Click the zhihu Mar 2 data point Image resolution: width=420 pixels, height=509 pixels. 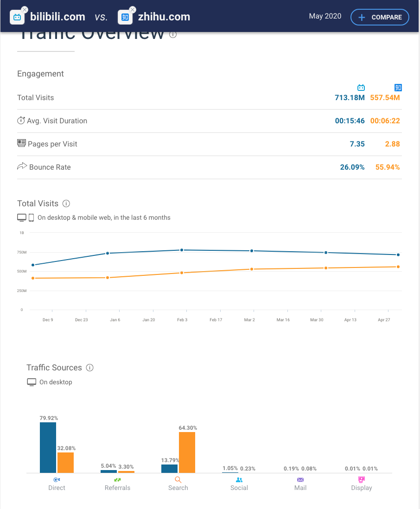click(252, 269)
